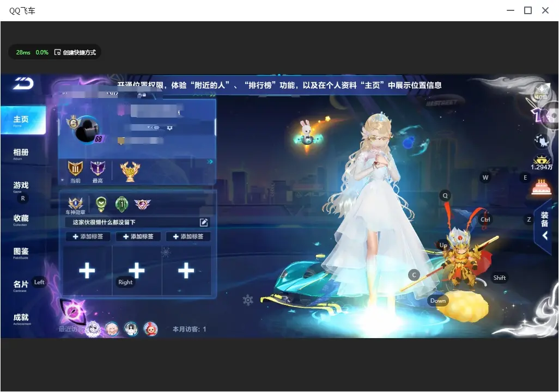Click the 本月访客: 1 visitor count
The height and width of the screenshot is (392, 559).
pos(189,329)
